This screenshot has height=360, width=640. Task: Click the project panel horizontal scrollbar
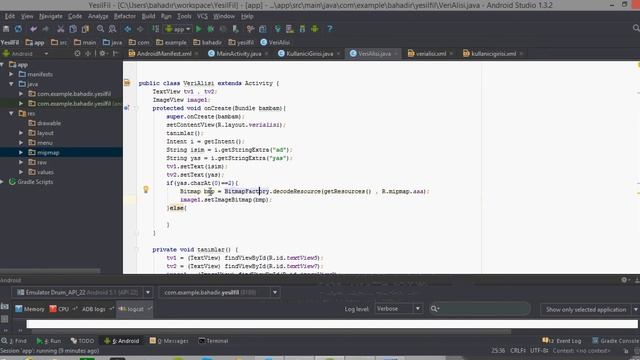(50, 271)
